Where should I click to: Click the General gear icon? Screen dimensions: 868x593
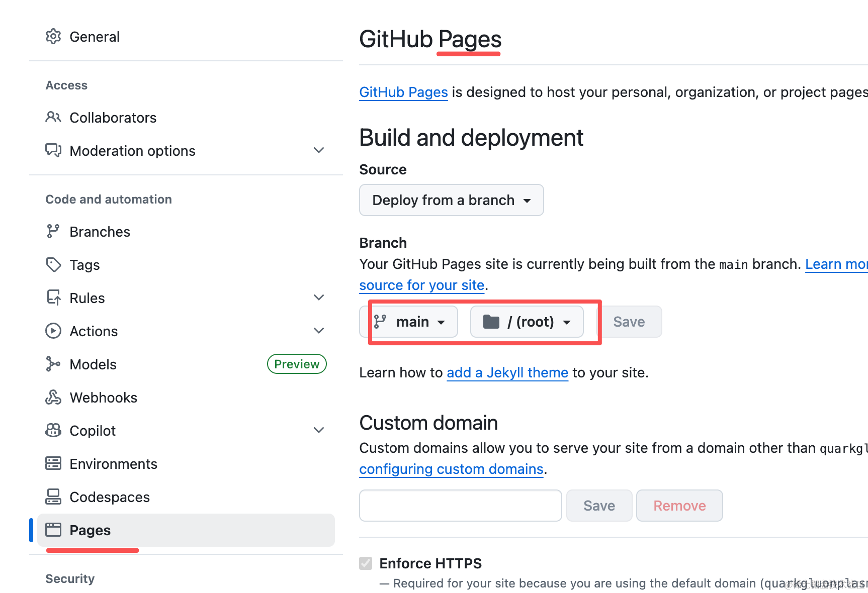[x=53, y=37]
